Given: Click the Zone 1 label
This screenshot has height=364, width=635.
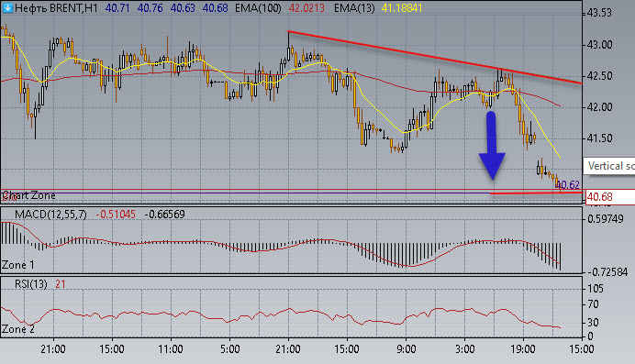Looking at the screenshot, I should coord(17,265).
